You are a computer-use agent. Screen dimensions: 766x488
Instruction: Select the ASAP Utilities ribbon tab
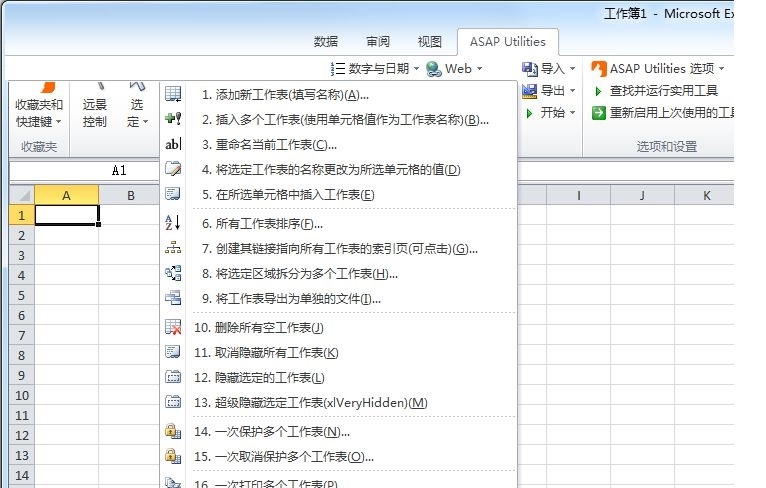pos(508,42)
